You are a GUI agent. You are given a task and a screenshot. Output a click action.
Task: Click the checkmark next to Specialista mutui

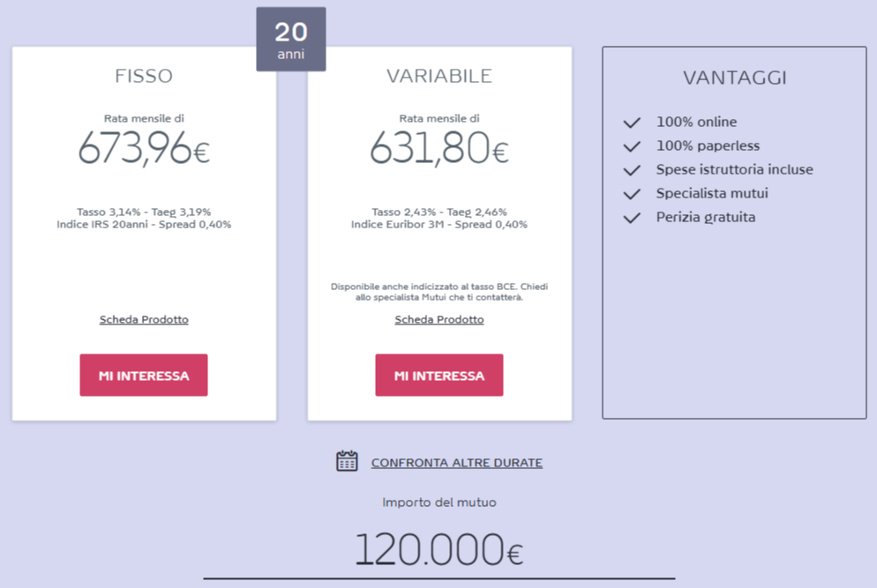point(631,194)
